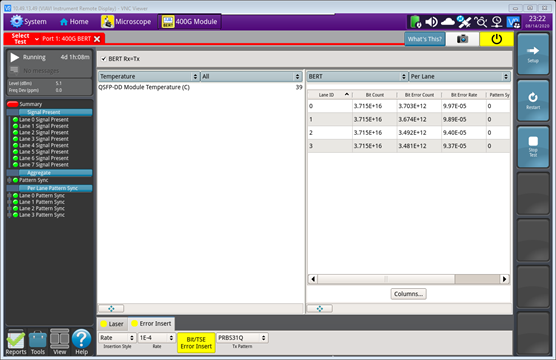
Task: Close the Port 1: 400G BERT test
Action: tap(97, 39)
